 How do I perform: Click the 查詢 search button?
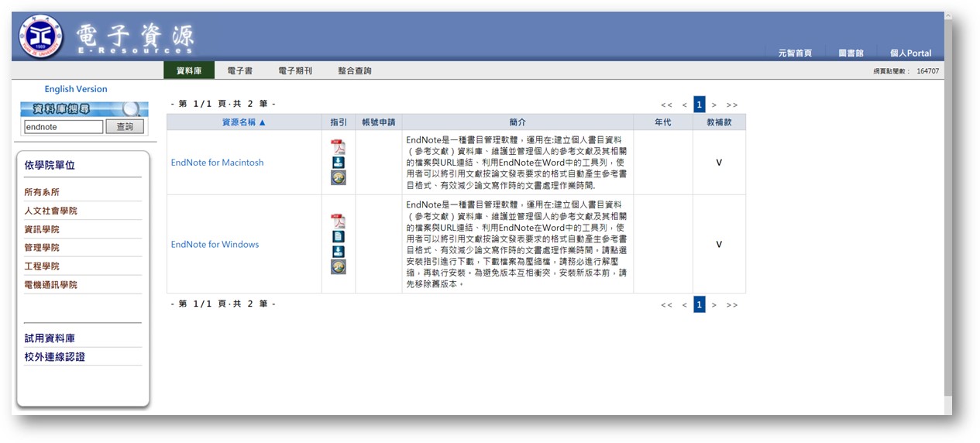coord(125,127)
